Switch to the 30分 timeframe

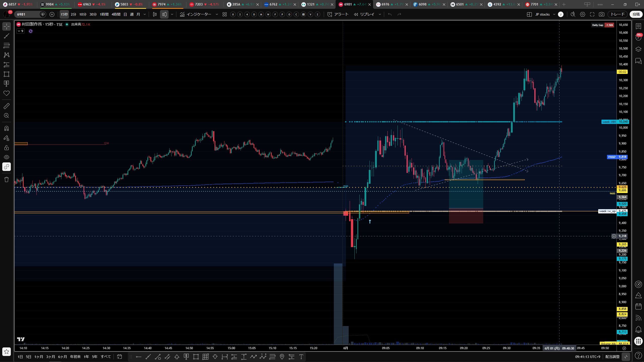coord(93,14)
